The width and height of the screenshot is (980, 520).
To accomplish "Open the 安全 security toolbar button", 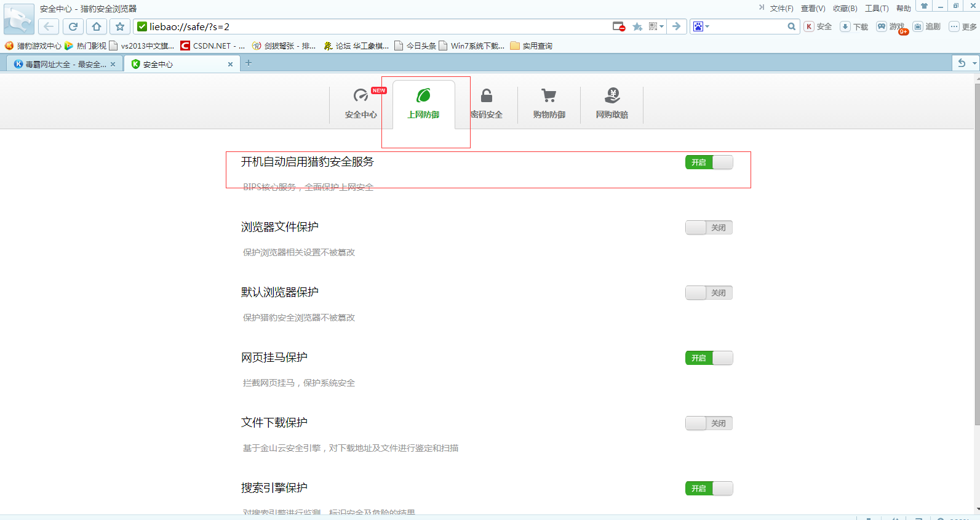I will pos(818,26).
